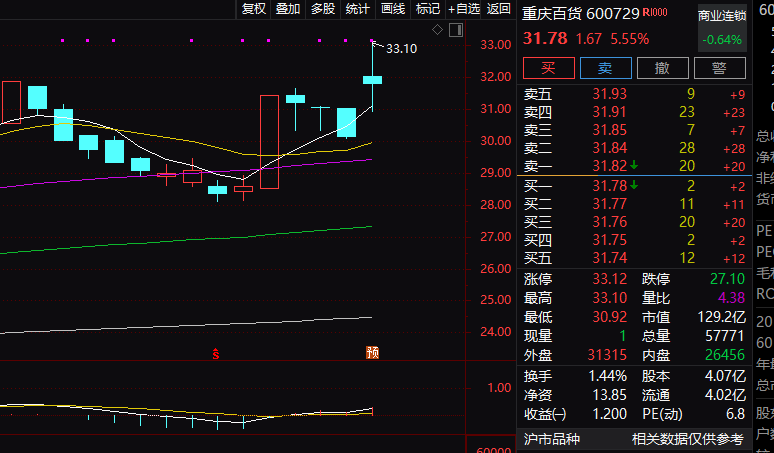Click the sector change -0.64% value
774x453 pixels.
point(722,39)
